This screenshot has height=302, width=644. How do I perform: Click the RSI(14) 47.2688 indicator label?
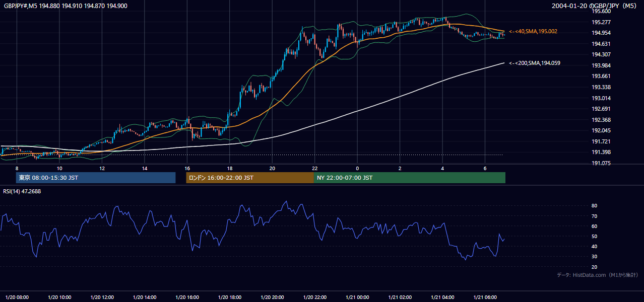tap(22, 191)
